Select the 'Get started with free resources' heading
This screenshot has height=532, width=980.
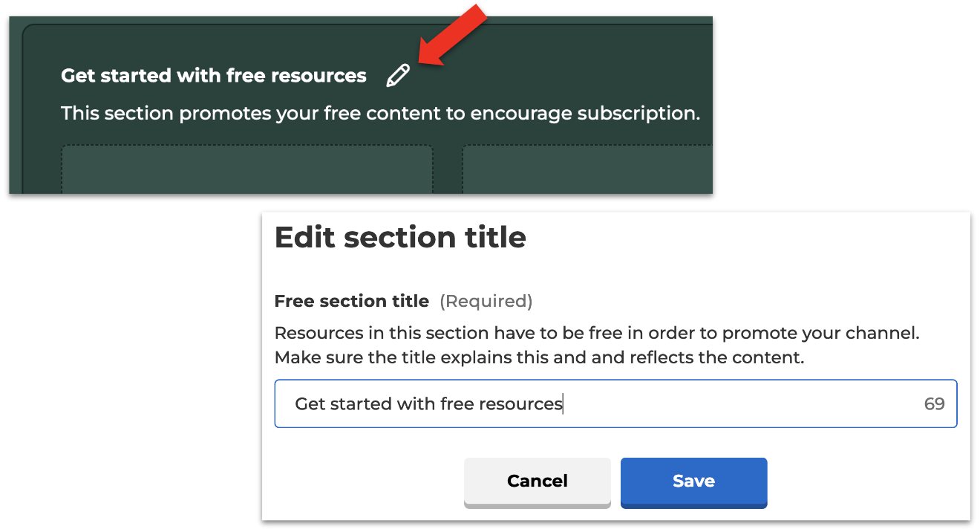(214, 76)
